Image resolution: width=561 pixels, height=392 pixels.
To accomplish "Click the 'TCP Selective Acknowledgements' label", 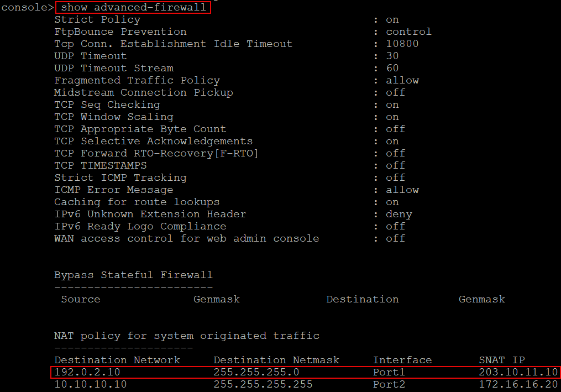I will pyautogui.click(x=154, y=141).
